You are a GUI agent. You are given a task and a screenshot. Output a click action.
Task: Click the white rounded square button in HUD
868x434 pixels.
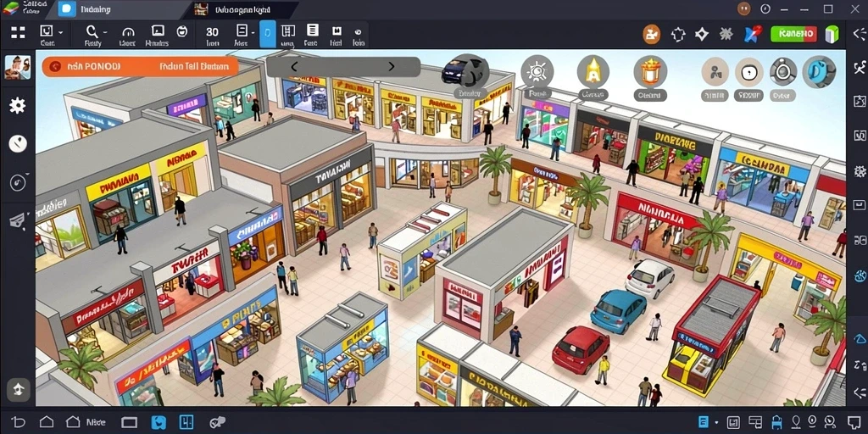pyautogui.click(x=748, y=72)
